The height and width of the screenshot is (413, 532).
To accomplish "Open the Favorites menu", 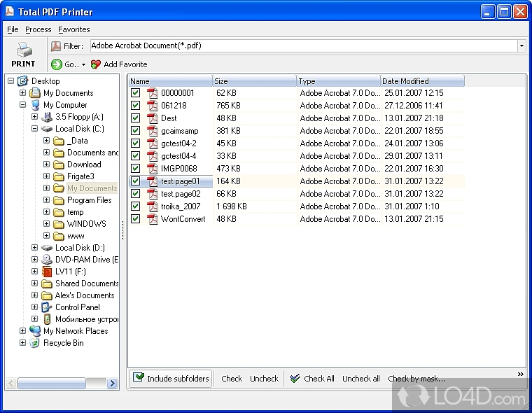I will [x=74, y=29].
